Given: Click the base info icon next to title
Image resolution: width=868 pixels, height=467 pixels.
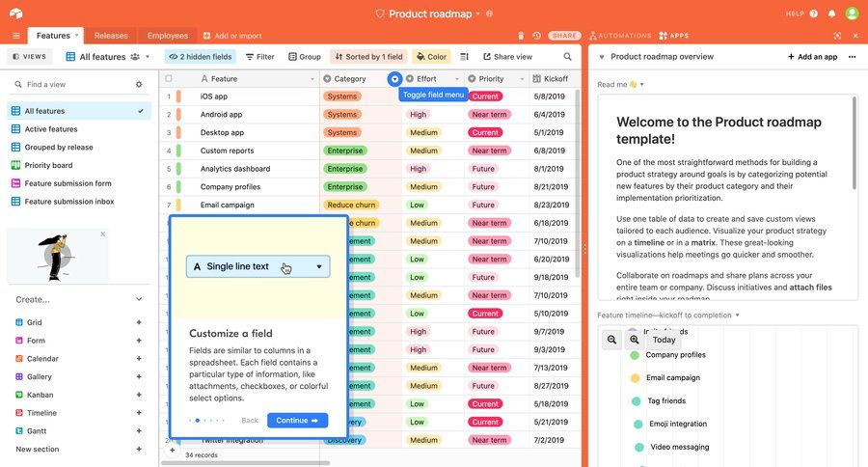Looking at the screenshot, I should point(489,14).
